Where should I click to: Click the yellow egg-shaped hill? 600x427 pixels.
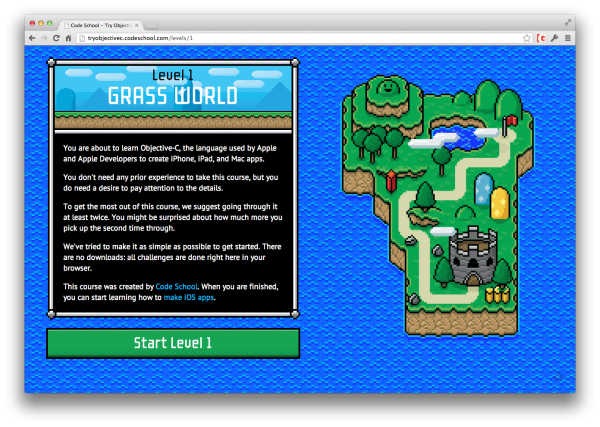[499, 203]
